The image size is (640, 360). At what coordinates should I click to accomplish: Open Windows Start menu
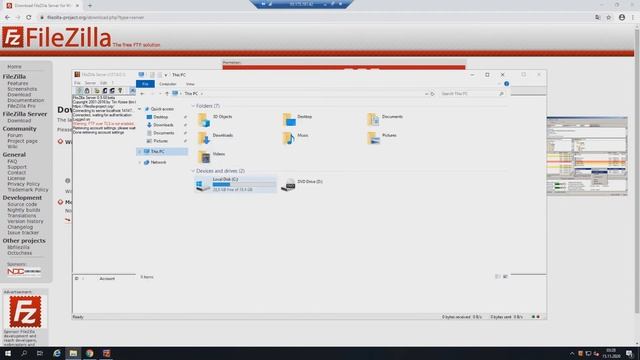coord(8,353)
